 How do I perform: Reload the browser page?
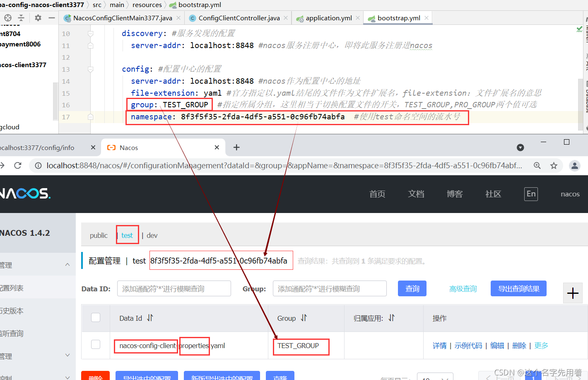(18, 165)
